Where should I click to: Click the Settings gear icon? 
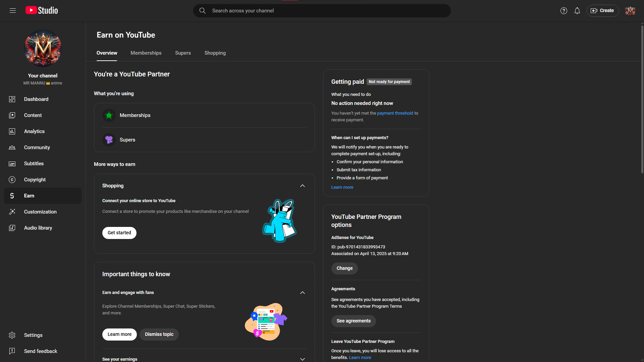click(x=12, y=335)
